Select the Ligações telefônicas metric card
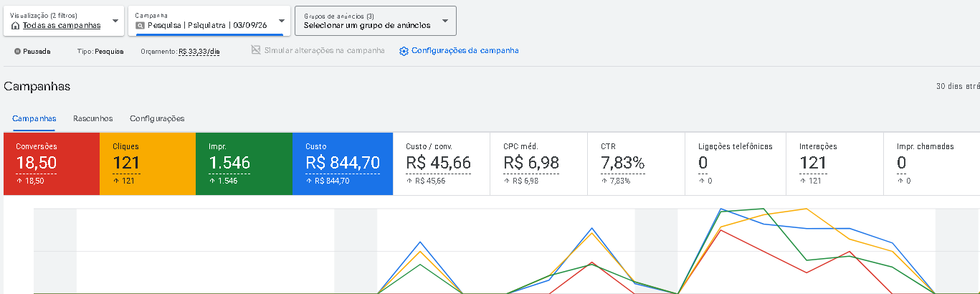980x294 pixels. tap(736, 163)
